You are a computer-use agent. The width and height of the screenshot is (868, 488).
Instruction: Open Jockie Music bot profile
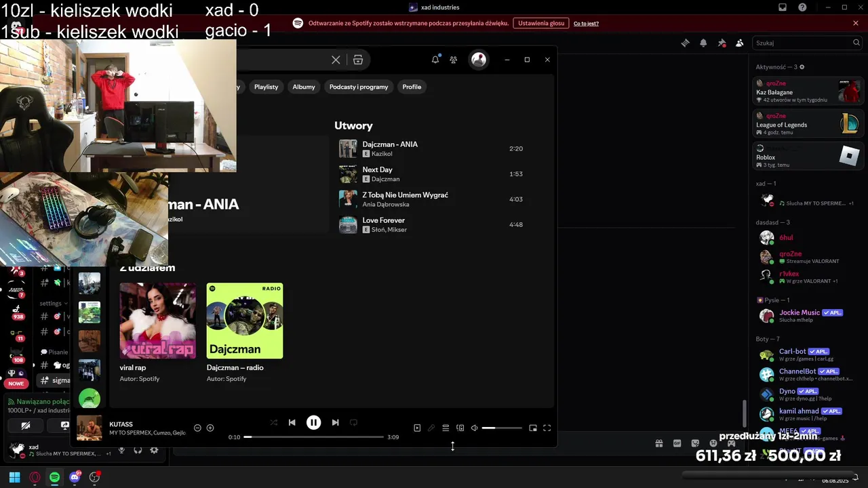(808, 315)
